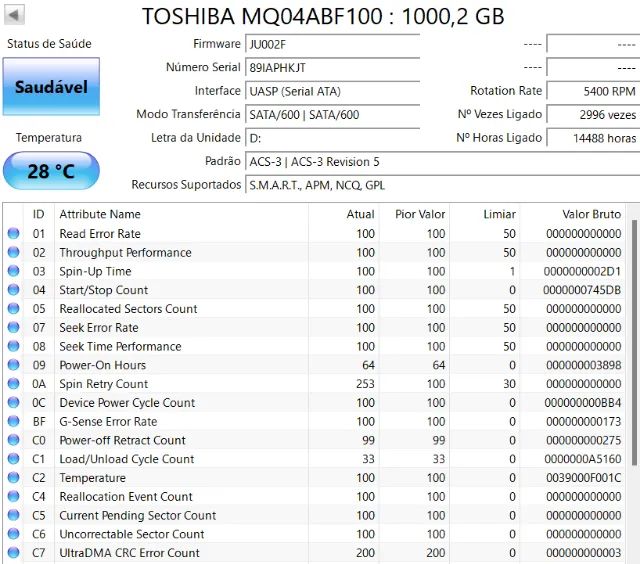Click the supported features field S.M.A.R.T., APM
This screenshot has width=640, height=564.
pyautogui.click(x=442, y=185)
